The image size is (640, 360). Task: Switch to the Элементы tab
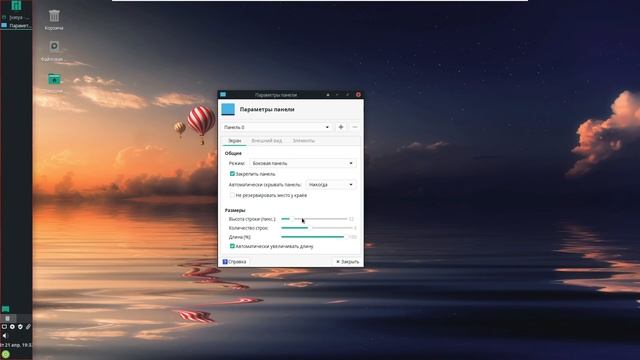point(304,141)
